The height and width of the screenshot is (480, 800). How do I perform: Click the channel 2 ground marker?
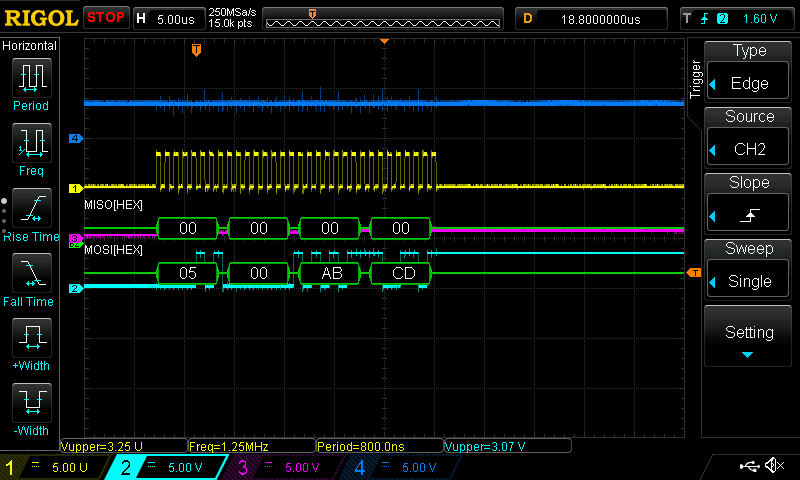(76, 289)
